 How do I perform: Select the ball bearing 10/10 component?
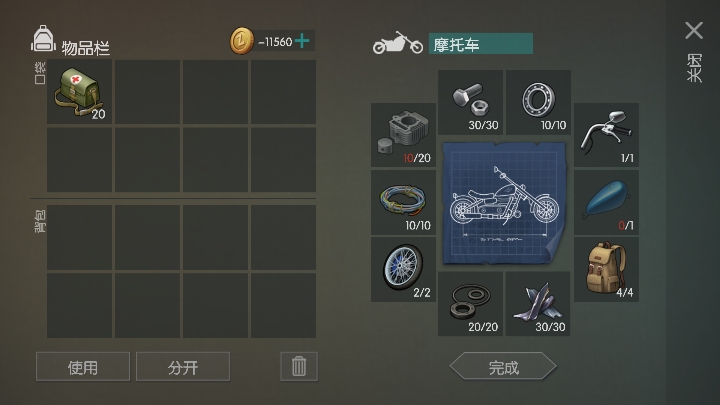point(538,102)
